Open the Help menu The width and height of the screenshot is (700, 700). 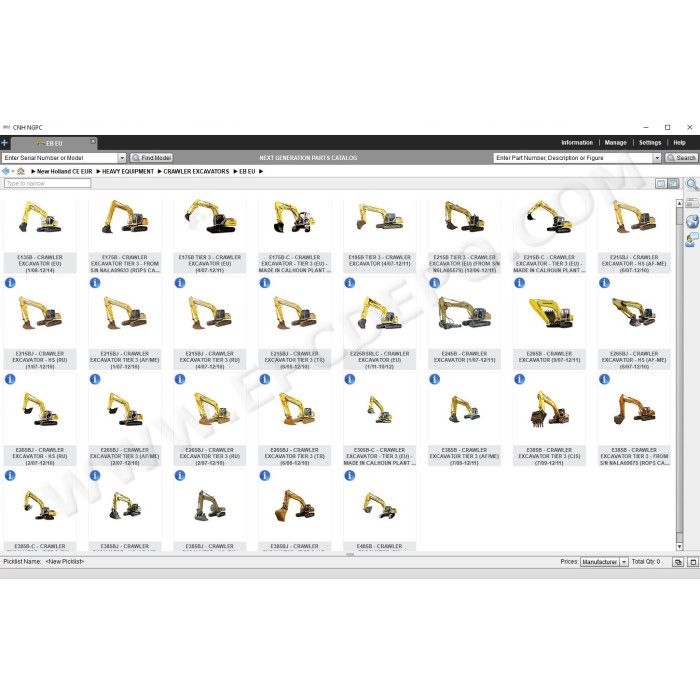(679, 142)
